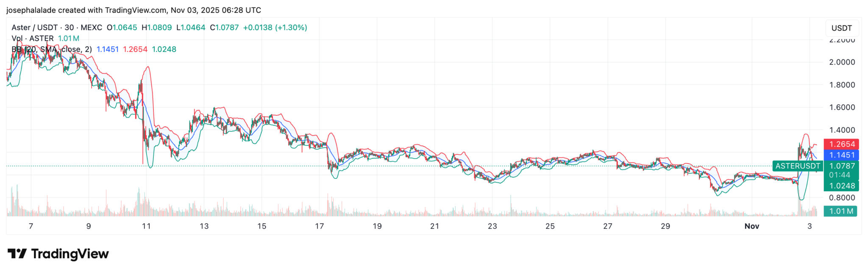Click the TradingView logo icon
This screenshot has height=273, width=868.
[x=17, y=254]
